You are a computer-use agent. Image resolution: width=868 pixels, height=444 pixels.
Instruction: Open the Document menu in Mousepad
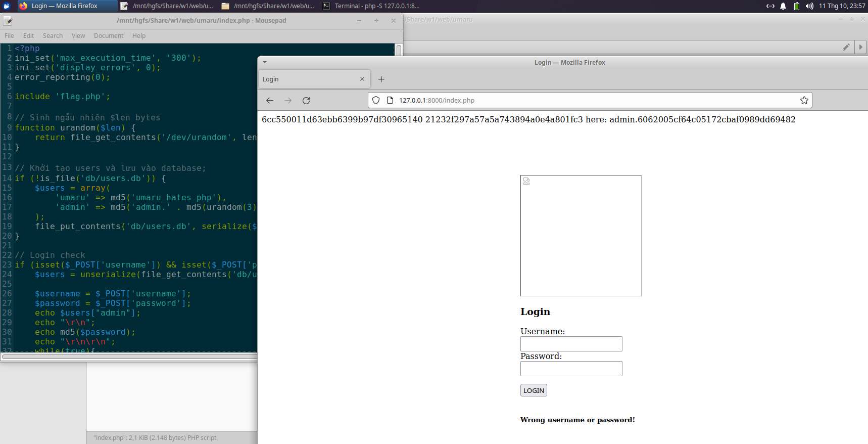pyautogui.click(x=108, y=36)
